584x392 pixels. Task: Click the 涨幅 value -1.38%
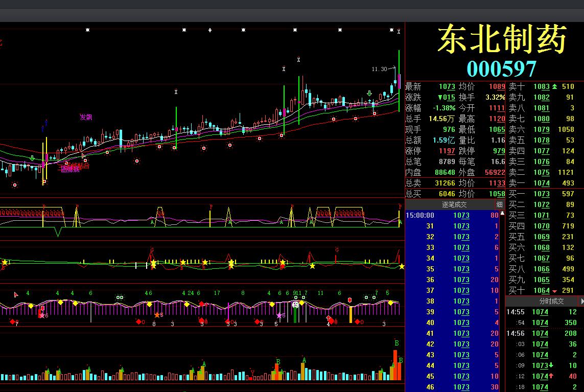[x=444, y=108]
